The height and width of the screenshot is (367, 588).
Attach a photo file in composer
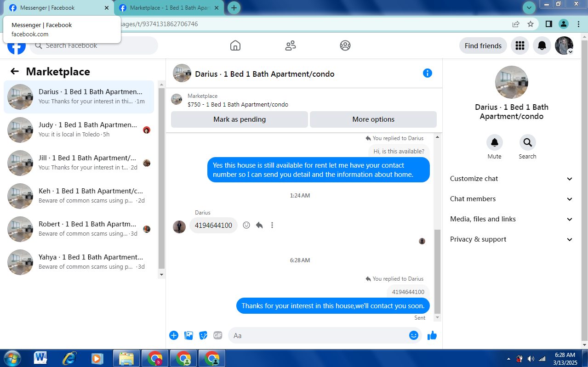188,335
